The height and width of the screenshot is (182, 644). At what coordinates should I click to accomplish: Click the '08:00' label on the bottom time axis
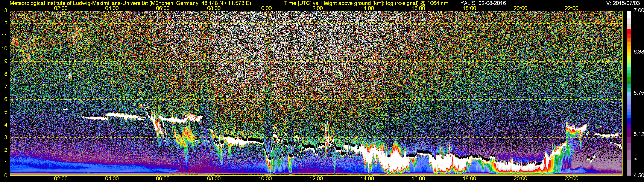pos(214,179)
